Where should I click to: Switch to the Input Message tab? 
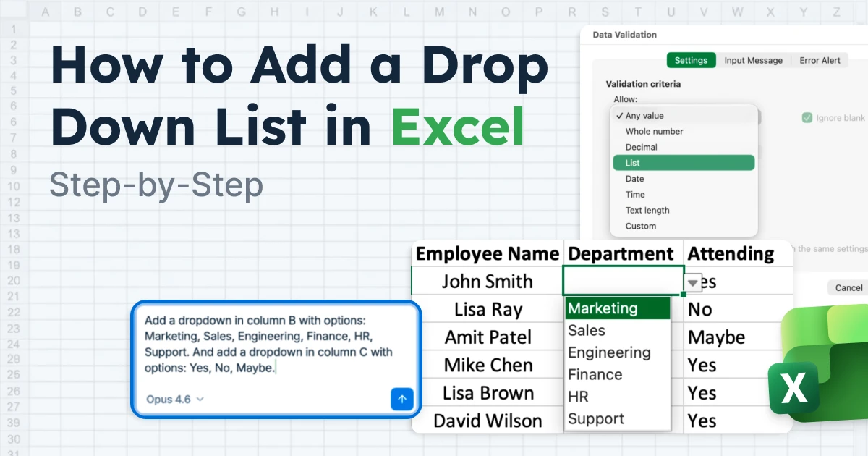point(753,60)
